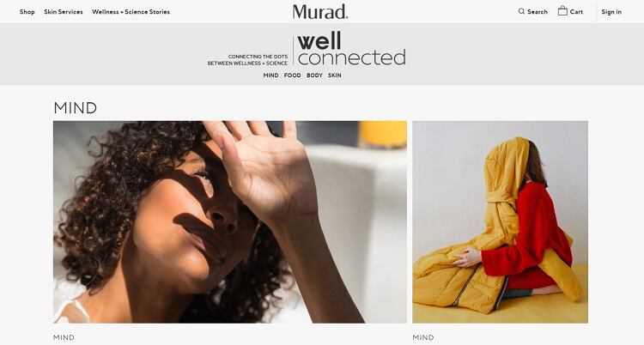Click the Search text link
The image size is (644, 345).
point(538,12)
